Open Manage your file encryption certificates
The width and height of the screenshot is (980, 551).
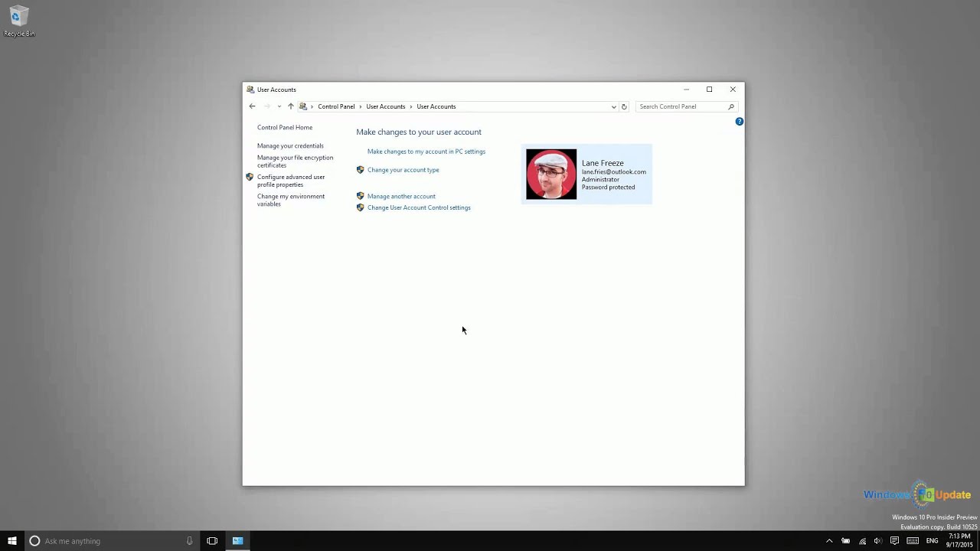click(295, 161)
